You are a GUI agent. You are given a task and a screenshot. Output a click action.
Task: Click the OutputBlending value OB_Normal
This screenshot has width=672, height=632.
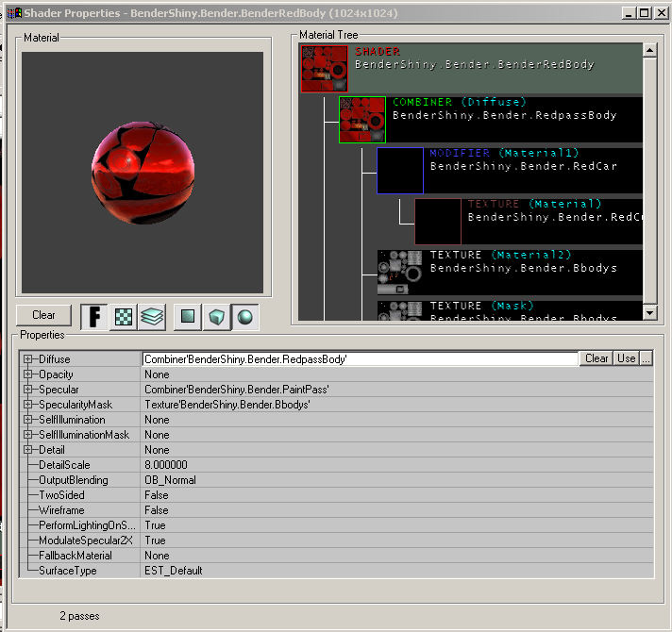170,480
